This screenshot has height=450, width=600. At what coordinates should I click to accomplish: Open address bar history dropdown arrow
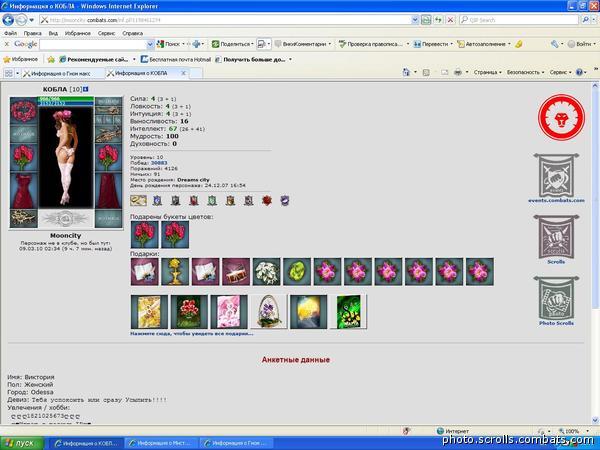(415, 20)
